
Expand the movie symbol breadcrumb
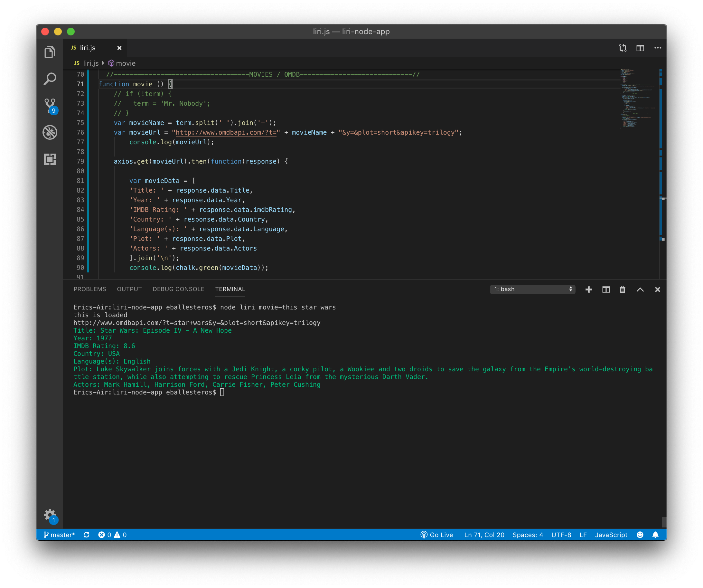coord(122,63)
